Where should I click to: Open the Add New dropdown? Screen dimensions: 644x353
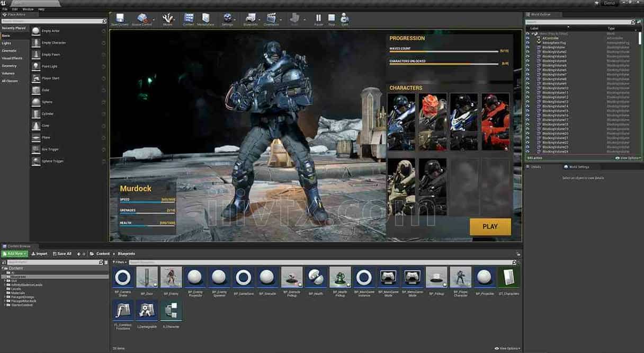(x=14, y=254)
